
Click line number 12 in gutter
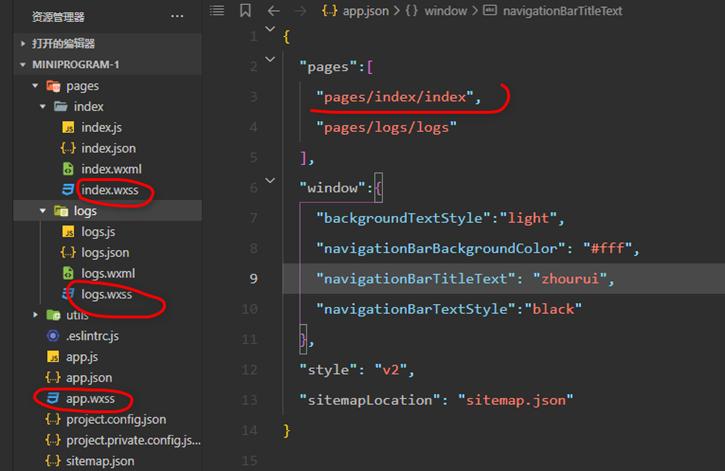point(249,370)
